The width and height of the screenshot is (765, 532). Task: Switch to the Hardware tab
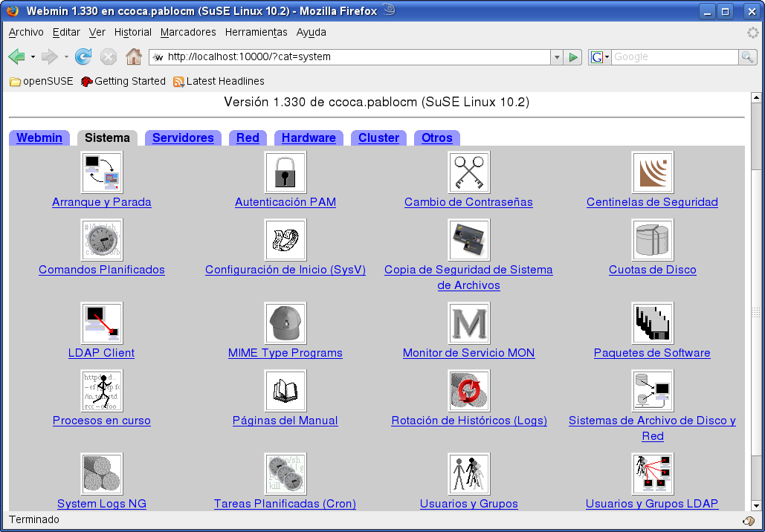(309, 138)
